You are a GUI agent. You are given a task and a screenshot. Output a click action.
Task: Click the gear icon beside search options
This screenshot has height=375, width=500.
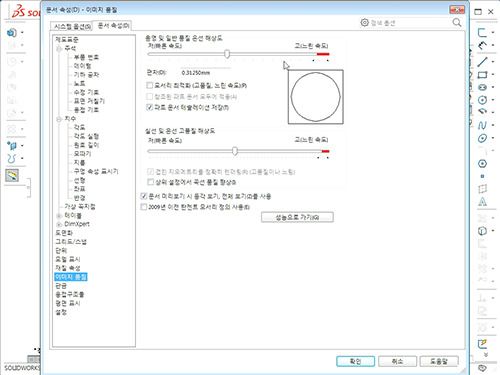point(365,22)
